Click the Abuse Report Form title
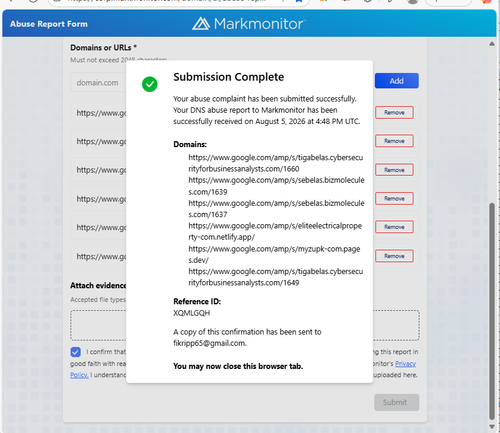500x433 pixels. point(49,24)
